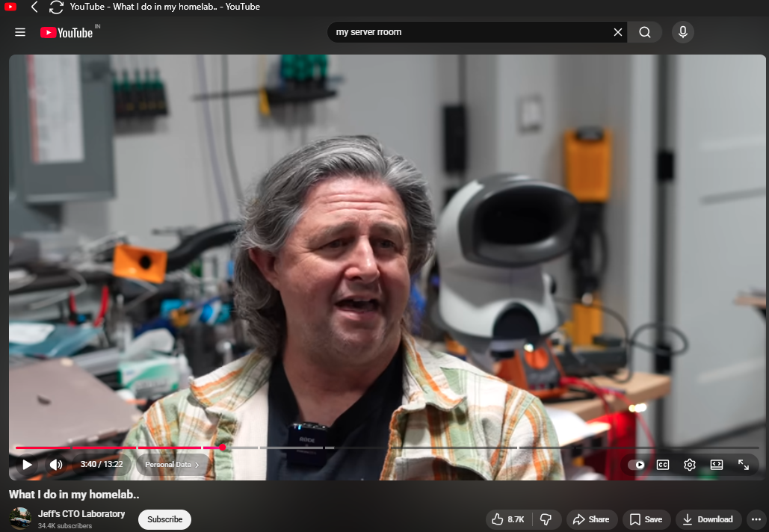
Task: Click the video title "What I do in my homelab.."
Action: tap(74, 494)
